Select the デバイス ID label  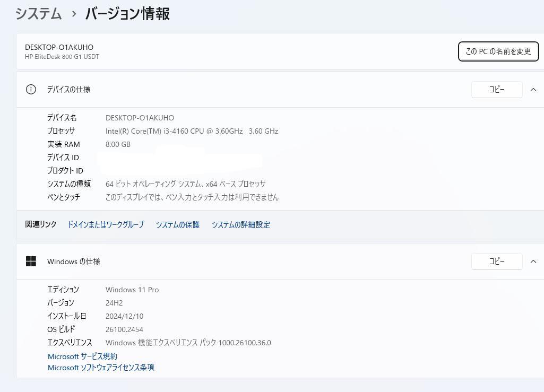63,158
